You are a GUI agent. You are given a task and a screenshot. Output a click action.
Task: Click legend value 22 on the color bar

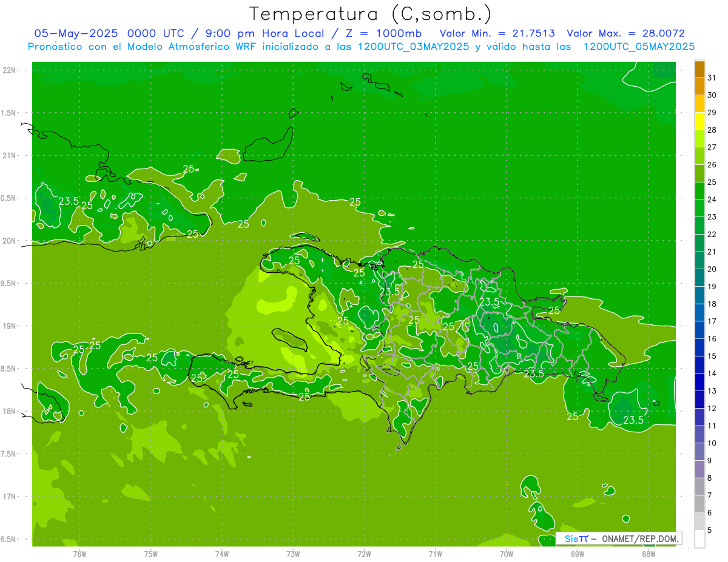[712, 234]
